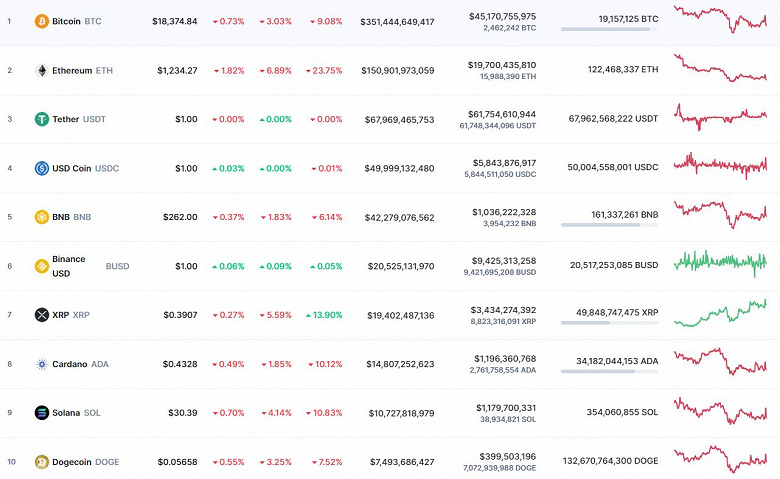Image resolution: width=780 pixels, height=479 pixels.
Task: Open the Ethereum coin name link
Action: [71, 70]
